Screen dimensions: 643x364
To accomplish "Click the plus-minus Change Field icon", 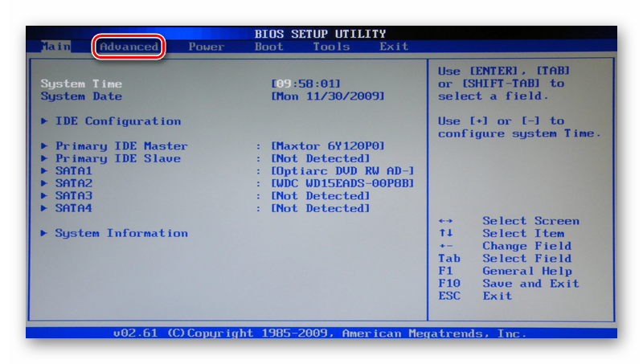I will coord(446,246).
